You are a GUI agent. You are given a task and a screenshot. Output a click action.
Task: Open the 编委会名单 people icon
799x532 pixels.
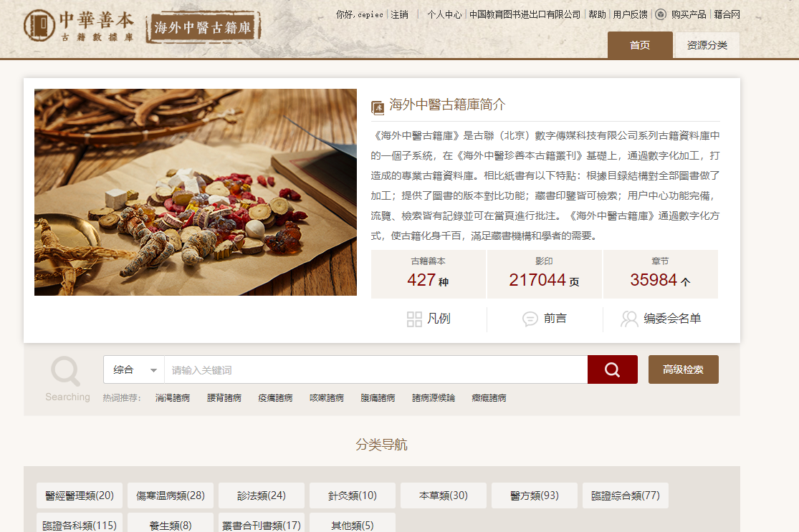pos(629,319)
